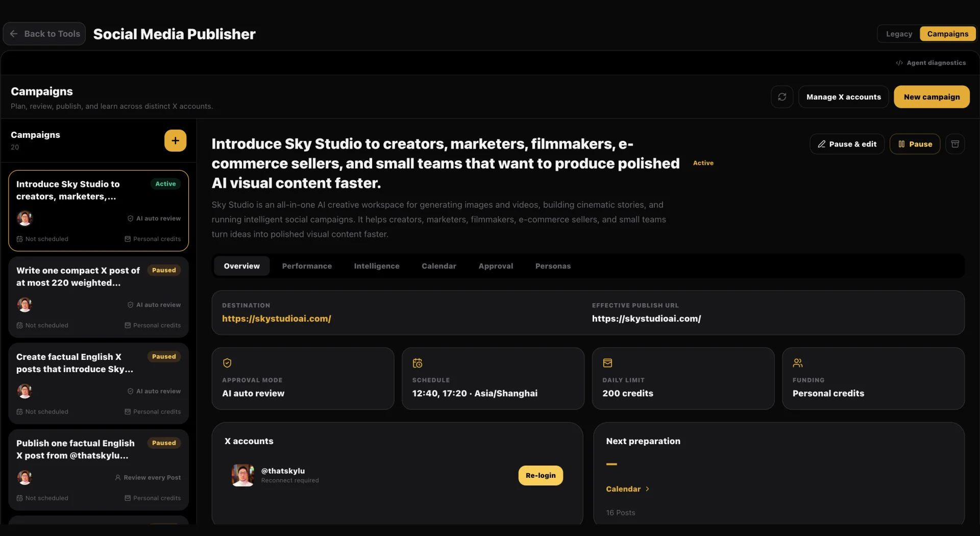
Task: Click 'Personal credits' funding value
Action: 828,394
